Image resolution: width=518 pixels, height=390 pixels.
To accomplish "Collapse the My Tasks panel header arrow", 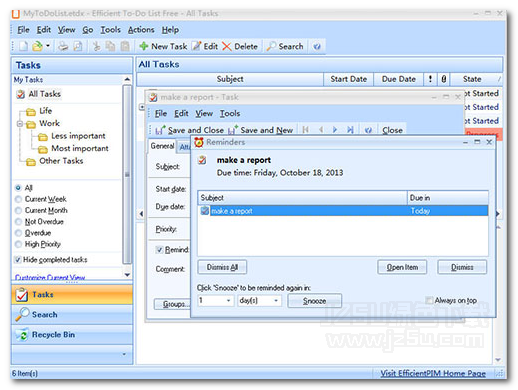I will 127,79.
